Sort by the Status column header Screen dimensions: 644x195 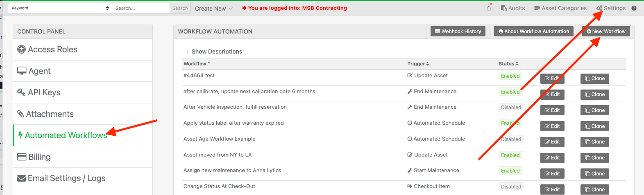click(x=508, y=64)
